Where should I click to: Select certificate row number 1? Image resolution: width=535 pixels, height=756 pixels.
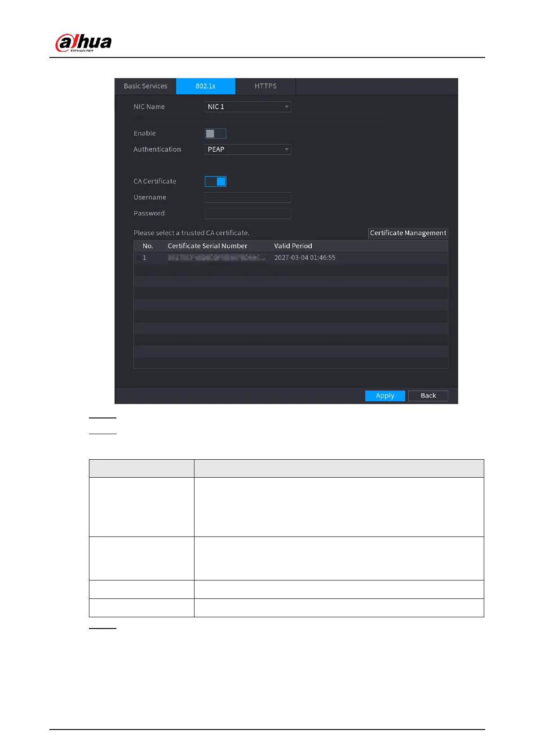pos(291,258)
